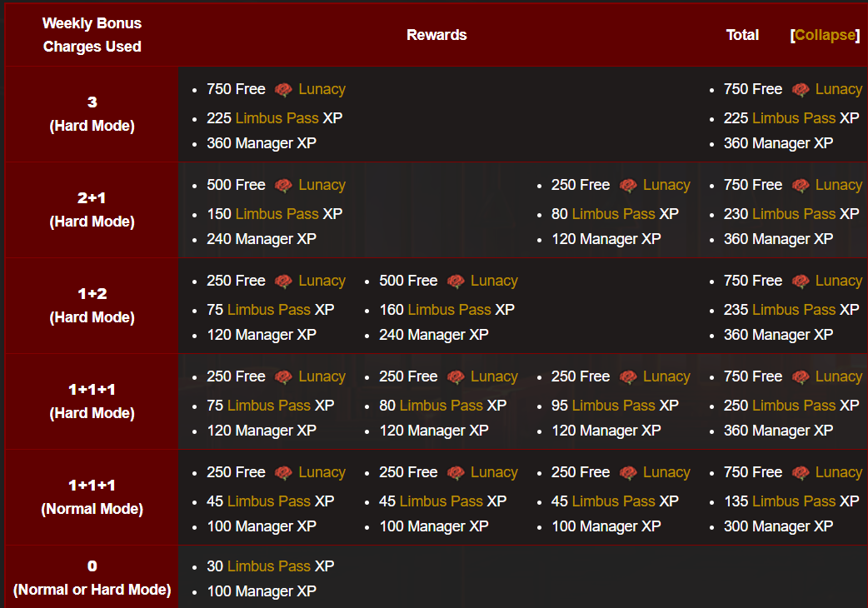
Task: Open Limbus Pass link in 95 XP entry
Action: coord(613,405)
